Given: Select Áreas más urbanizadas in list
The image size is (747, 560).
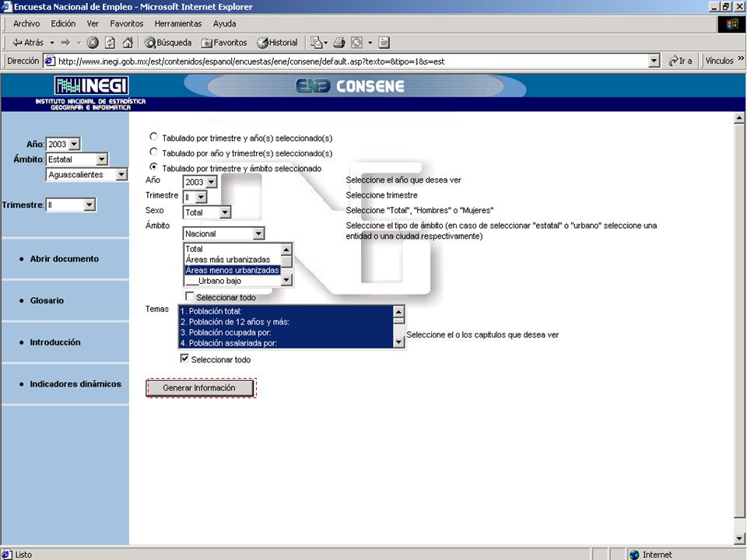Looking at the screenshot, I should [233, 260].
